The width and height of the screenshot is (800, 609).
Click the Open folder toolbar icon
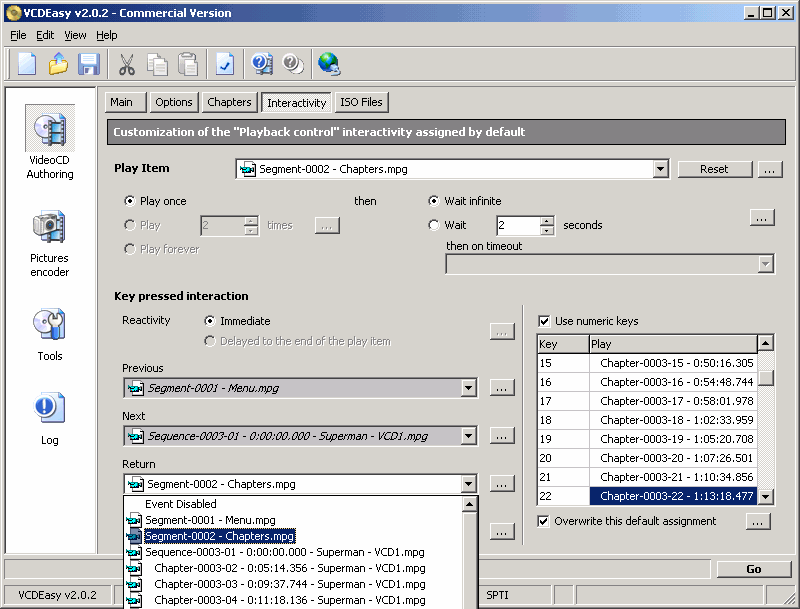point(58,65)
